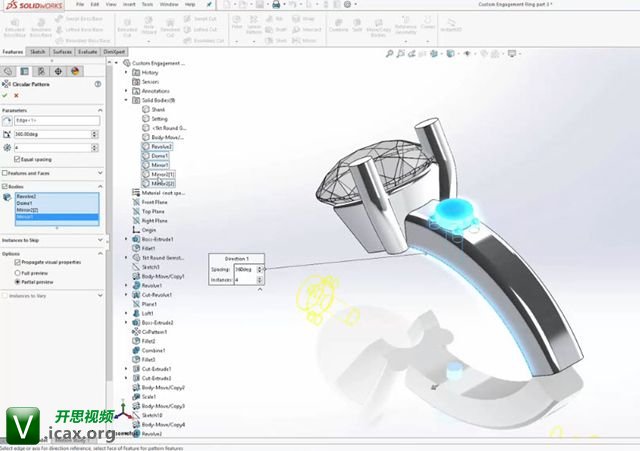Click the Instances field in Direction 1 callout
This screenshot has width=640, height=451.
click(x=245, y=280)
